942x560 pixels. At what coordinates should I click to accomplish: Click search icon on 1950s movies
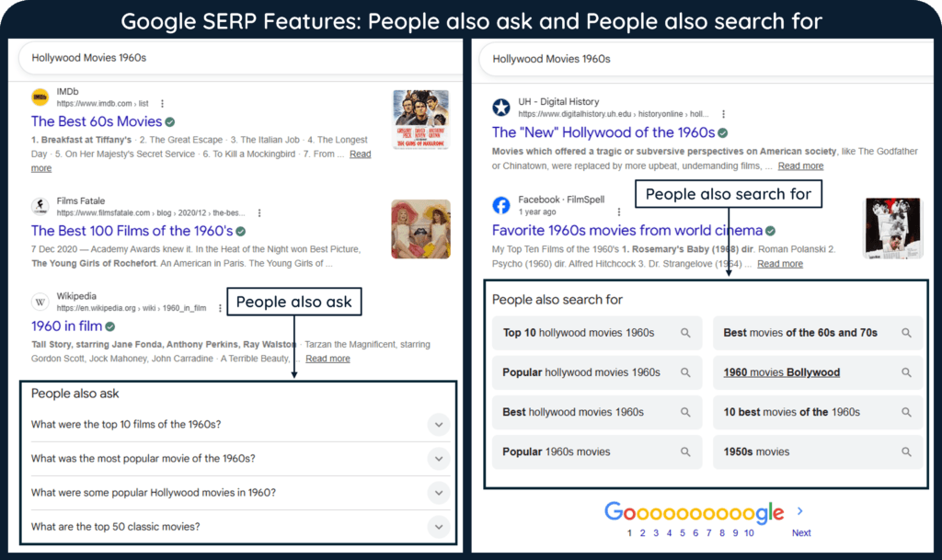(906, 452)
